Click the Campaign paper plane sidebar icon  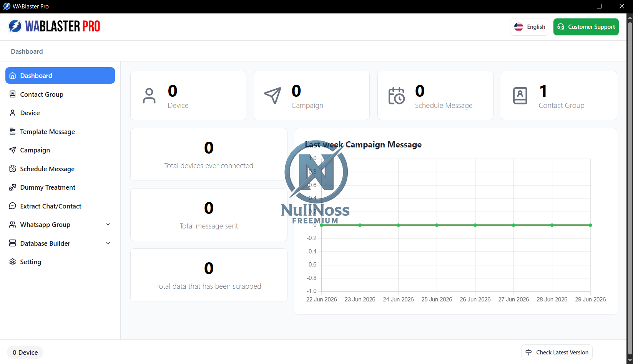[x=13, y=150]
